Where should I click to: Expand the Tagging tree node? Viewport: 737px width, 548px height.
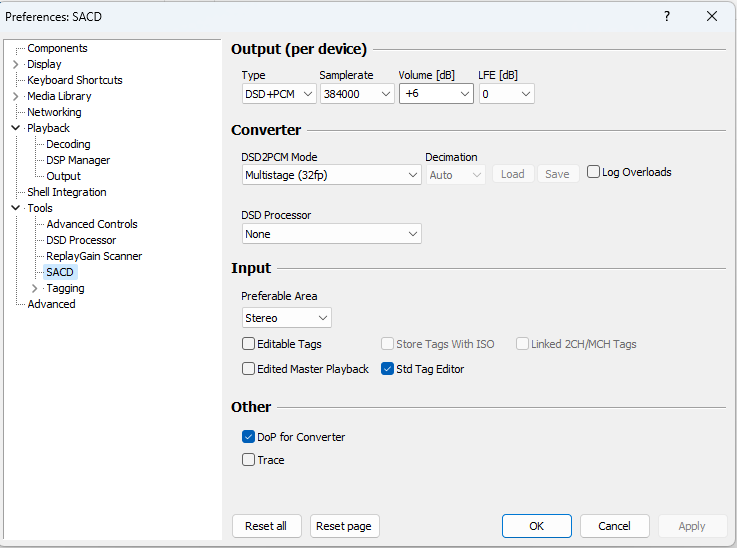[34, 288]
